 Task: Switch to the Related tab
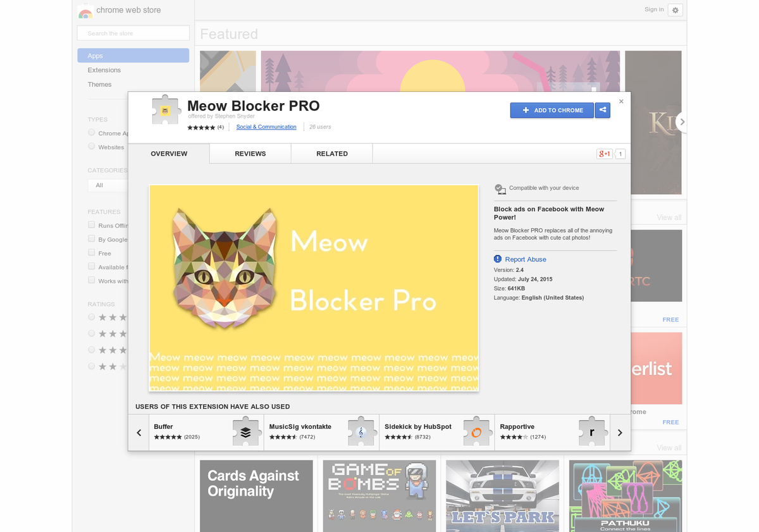(x=332, y=154)
